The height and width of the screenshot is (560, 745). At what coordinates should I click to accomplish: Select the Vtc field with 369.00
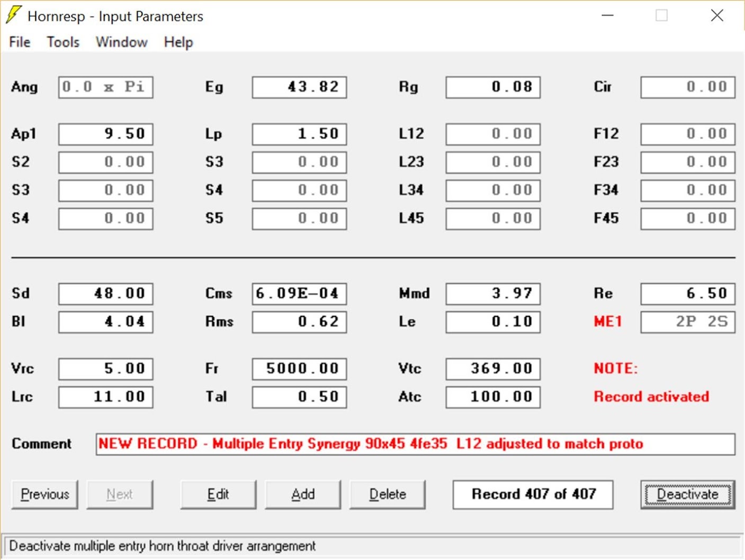[x=493, y=369]
